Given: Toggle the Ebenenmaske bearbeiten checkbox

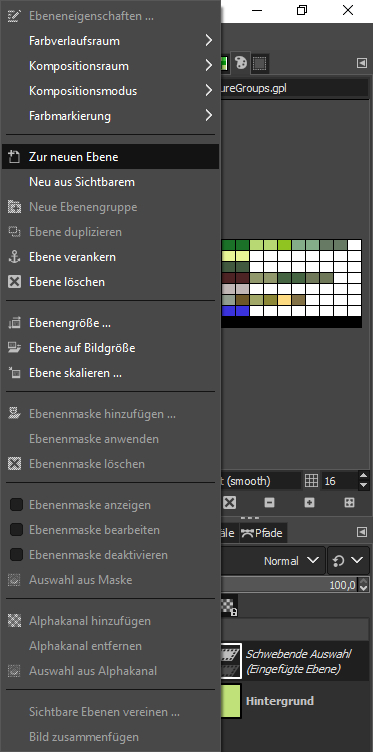Looking at the screenshot, I should tap(17, 530).
